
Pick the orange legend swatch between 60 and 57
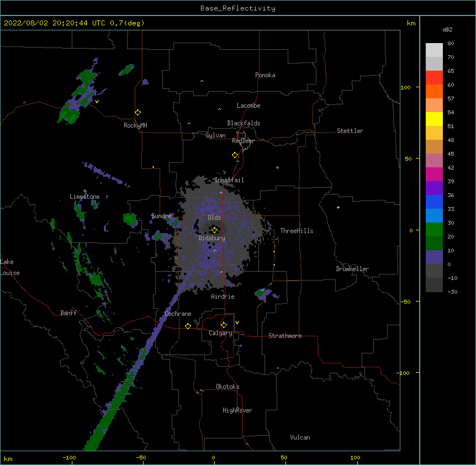click(x=434, y=91)
